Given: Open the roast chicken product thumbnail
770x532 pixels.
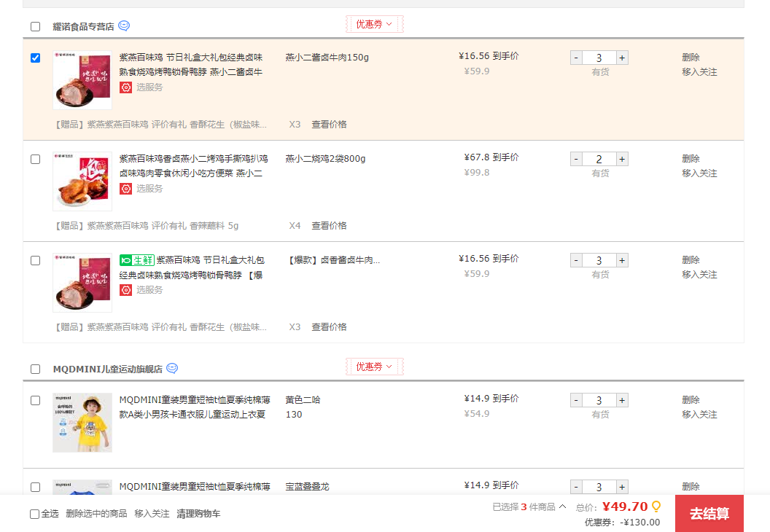Looking at the screenshot, I should click(82, 181).
